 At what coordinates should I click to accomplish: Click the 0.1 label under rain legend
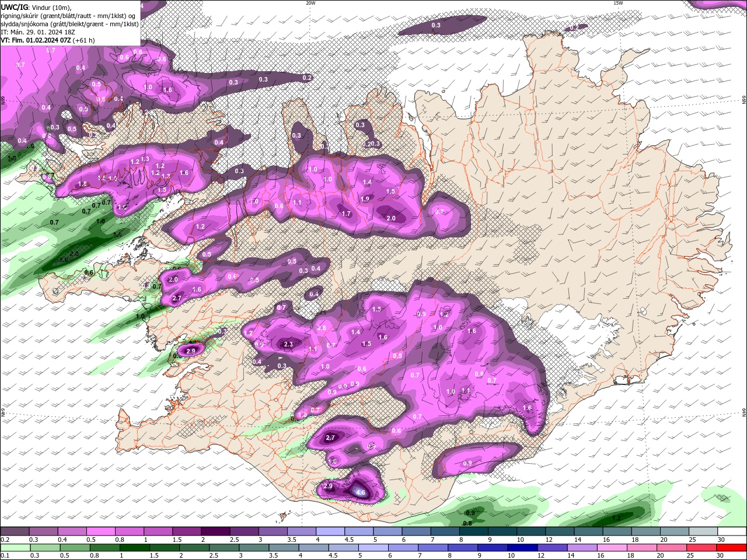click(5, 556)
